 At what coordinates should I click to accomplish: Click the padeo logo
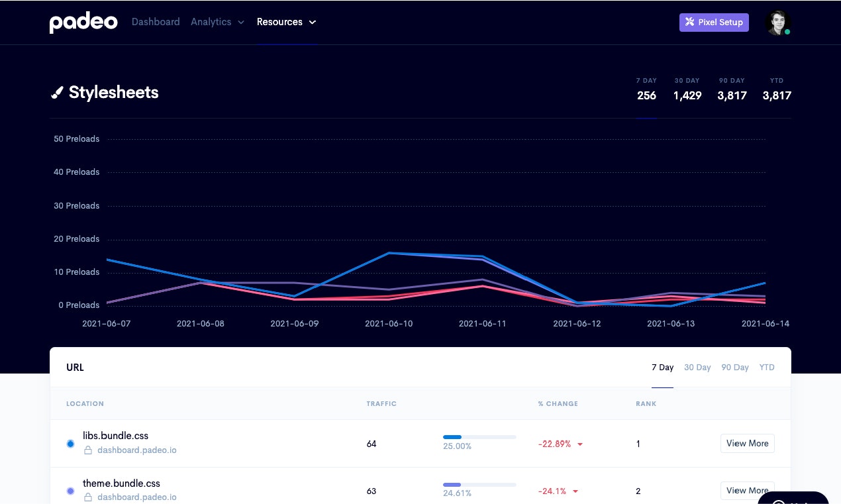[83, 23]
